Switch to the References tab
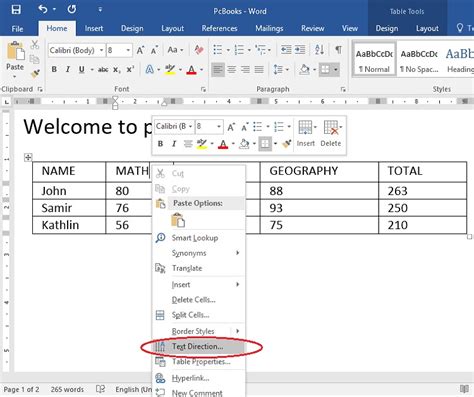Viewport: 474px width, 397px height. click(x=219, y=28)
